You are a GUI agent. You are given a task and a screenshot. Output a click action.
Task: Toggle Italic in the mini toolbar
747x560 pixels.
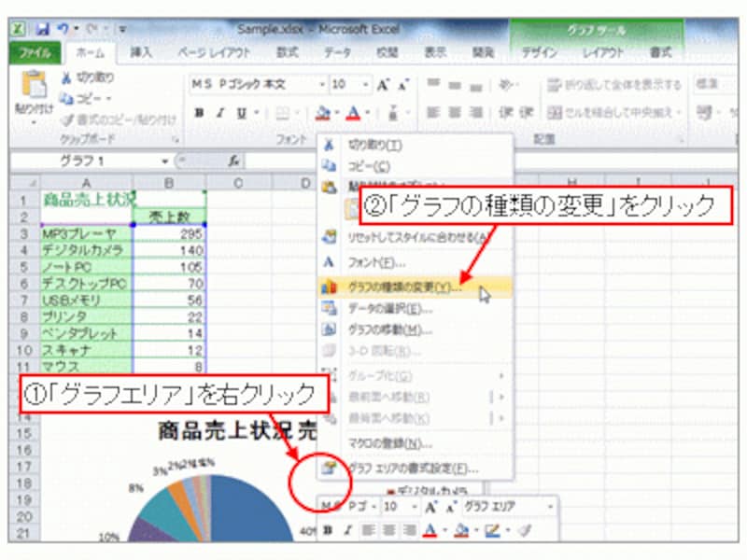pos(347,530)
